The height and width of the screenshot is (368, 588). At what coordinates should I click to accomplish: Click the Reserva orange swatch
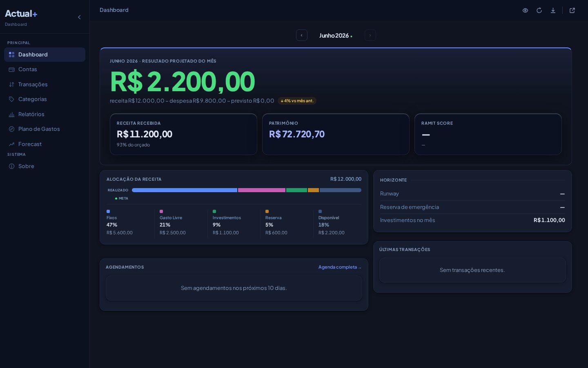point(267,211)
